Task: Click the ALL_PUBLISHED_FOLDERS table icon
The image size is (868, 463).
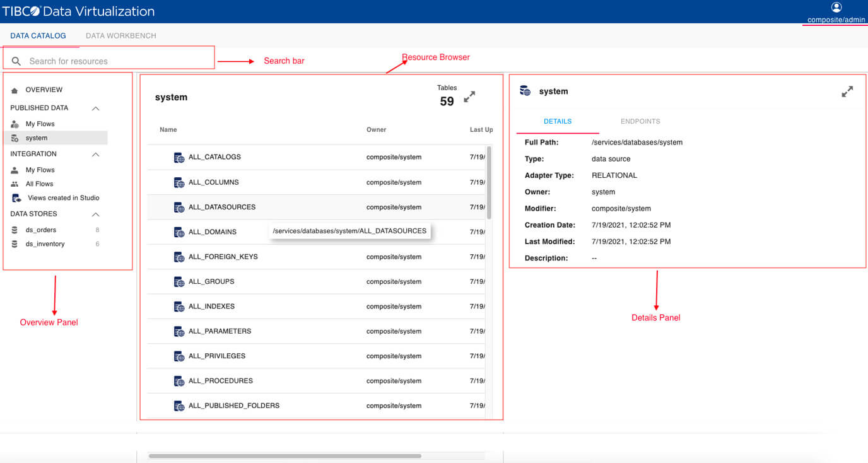Action: (179, 406)
